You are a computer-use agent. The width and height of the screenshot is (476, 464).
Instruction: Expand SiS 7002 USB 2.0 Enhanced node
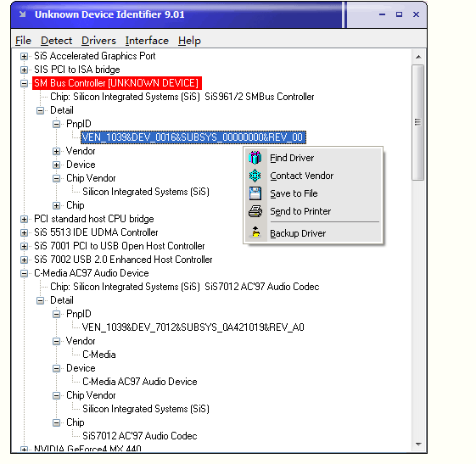(24, 260)
